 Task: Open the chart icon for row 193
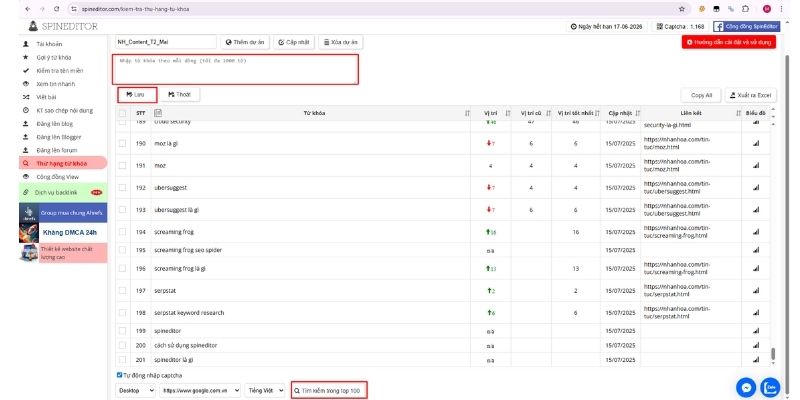pyautogui.click(x=756, y=210)
